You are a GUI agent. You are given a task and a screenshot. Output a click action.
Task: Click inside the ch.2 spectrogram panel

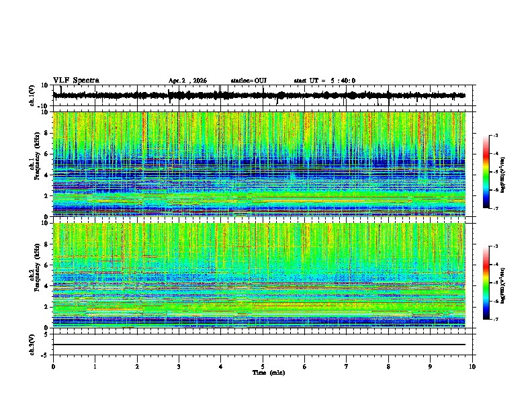259,275
